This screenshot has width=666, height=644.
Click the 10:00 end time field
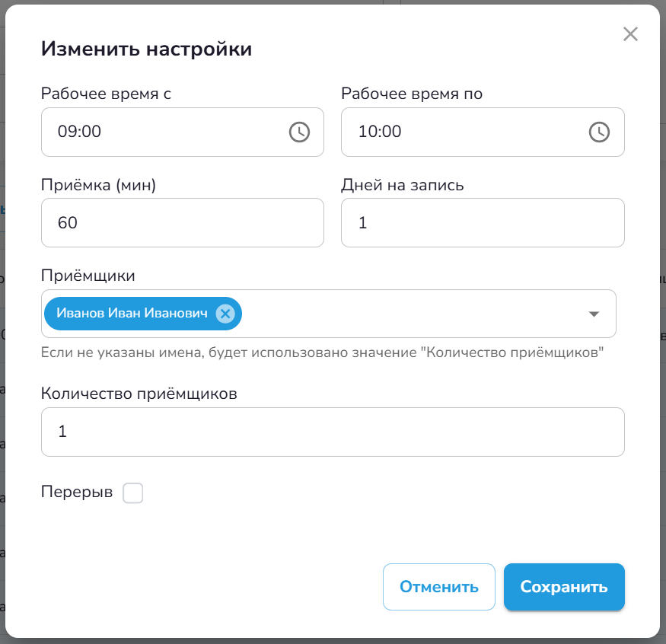(464, 132)
